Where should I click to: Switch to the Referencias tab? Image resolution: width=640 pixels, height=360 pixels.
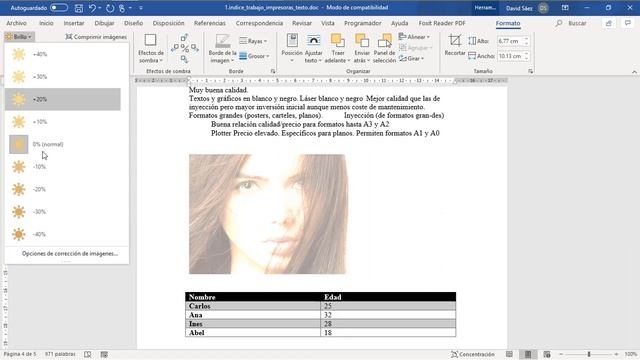click(210, 23)
